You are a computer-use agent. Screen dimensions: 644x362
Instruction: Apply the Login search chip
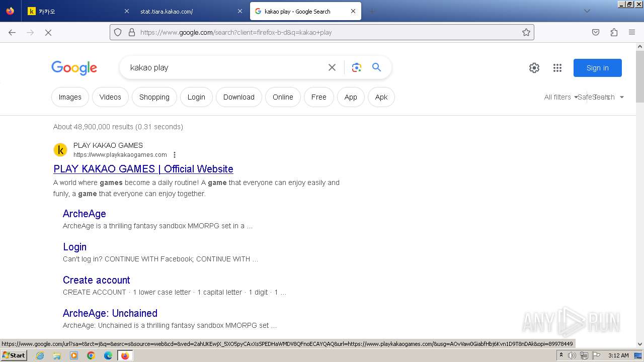click(x=196, y=97)
